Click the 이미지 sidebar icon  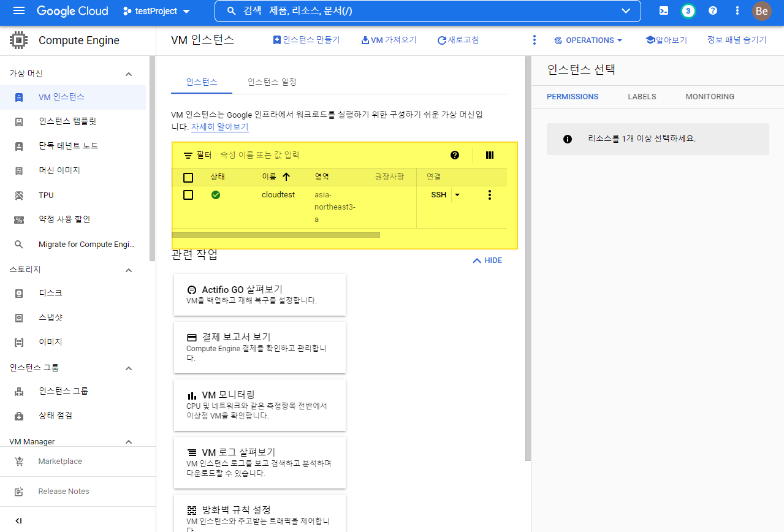(19, 342)
